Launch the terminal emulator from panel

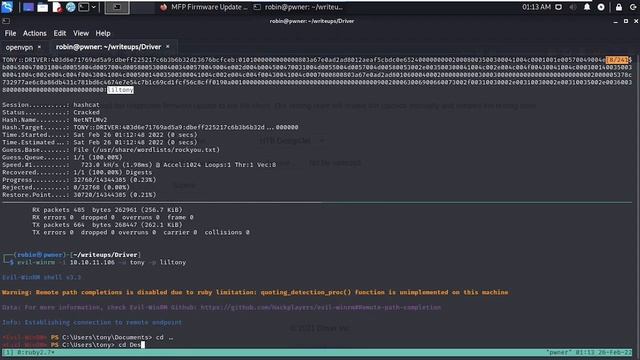(x=84, y=7)
